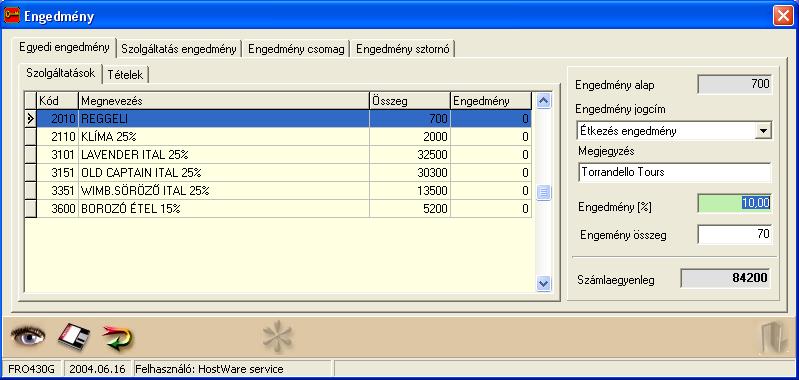Image resolution: width=799 pixels, height=380 pixels.
Task: Click the Engedmény alap value field
Action: 734,84
